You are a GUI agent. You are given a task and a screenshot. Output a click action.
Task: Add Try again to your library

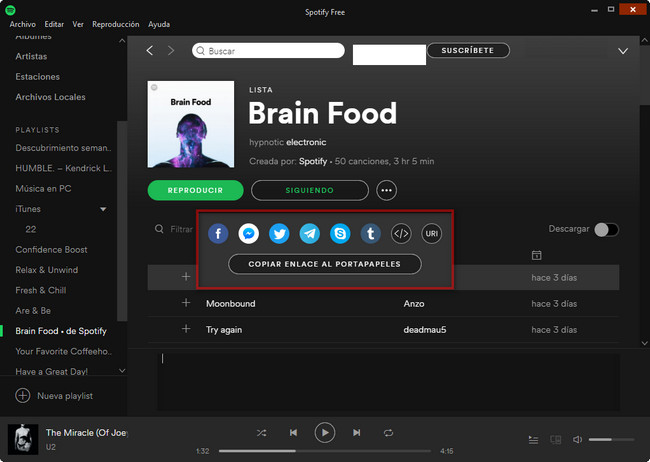186,329
